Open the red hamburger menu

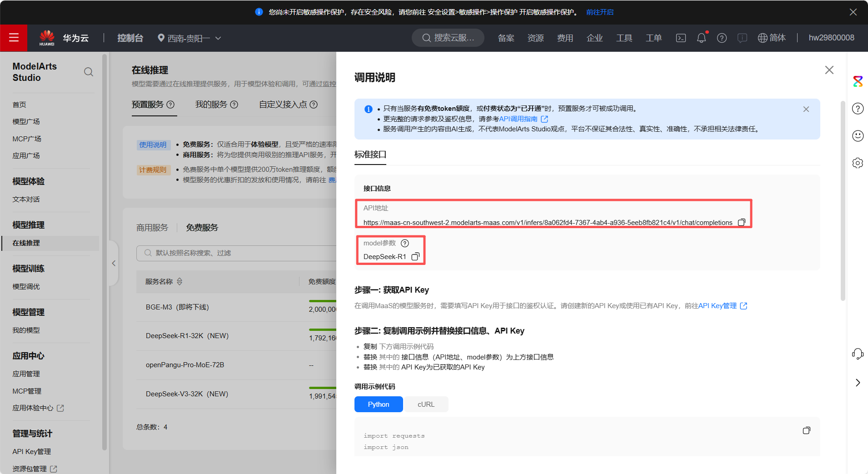coord(14,38)
